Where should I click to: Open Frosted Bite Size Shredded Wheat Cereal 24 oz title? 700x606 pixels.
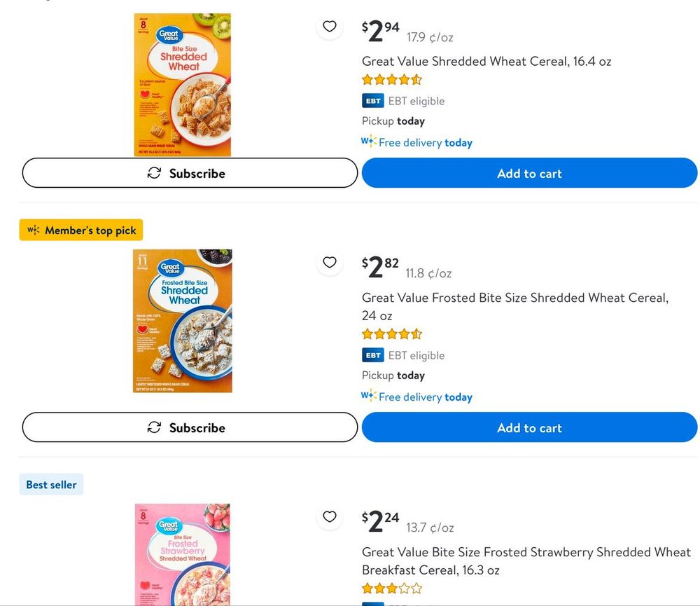(x=515, y=307)
